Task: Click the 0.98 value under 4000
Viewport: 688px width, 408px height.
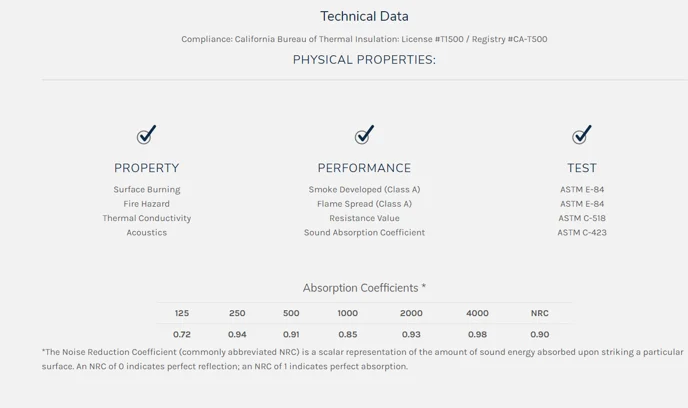Action: click(477, 334)
